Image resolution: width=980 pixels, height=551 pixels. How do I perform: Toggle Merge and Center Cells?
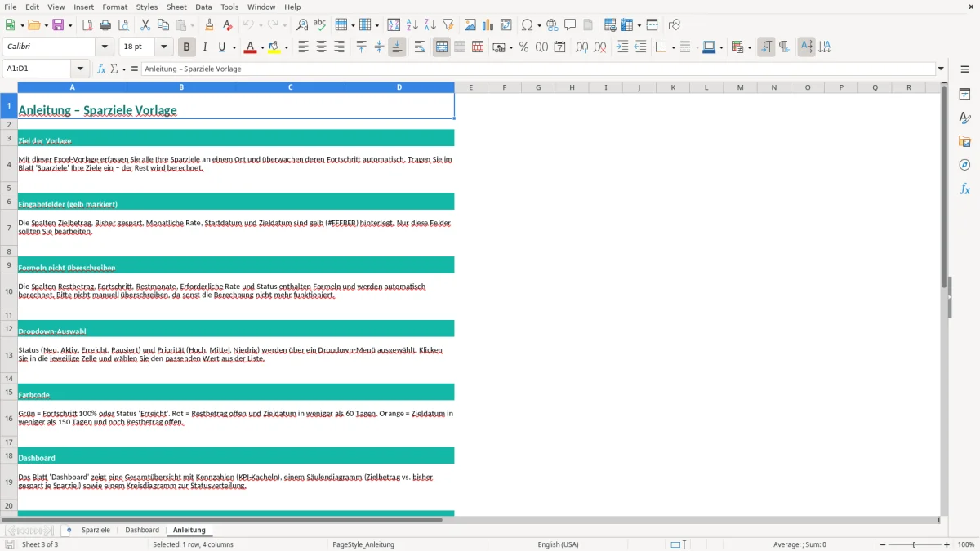[442, 47]
